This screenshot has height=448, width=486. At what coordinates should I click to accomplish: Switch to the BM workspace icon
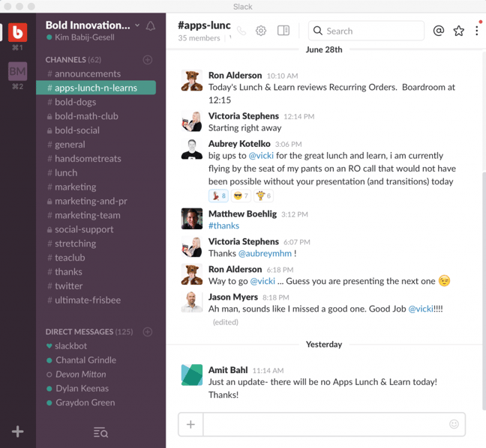tap(17, 71)
